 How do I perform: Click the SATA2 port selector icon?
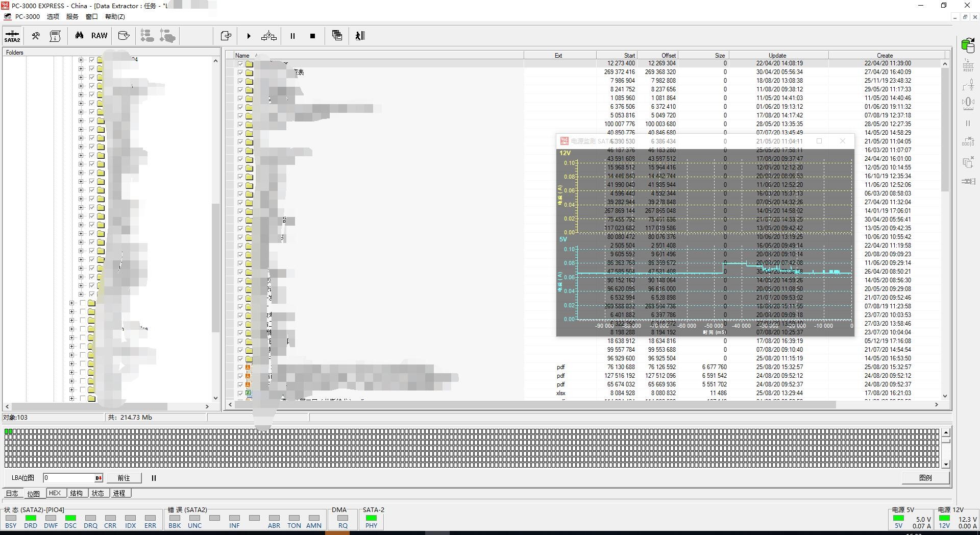pyautogui.click(x=12, y=36)
